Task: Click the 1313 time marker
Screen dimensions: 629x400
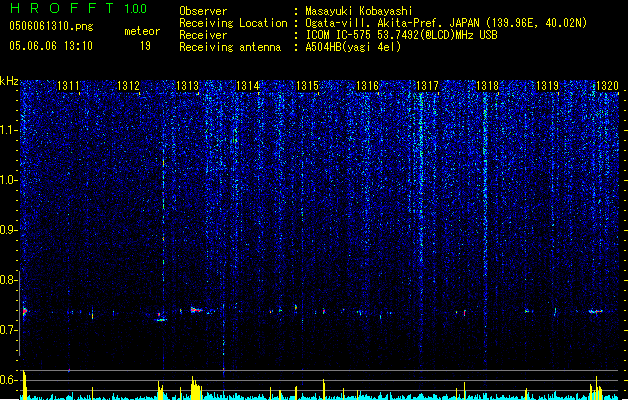Action: point(188,85)
